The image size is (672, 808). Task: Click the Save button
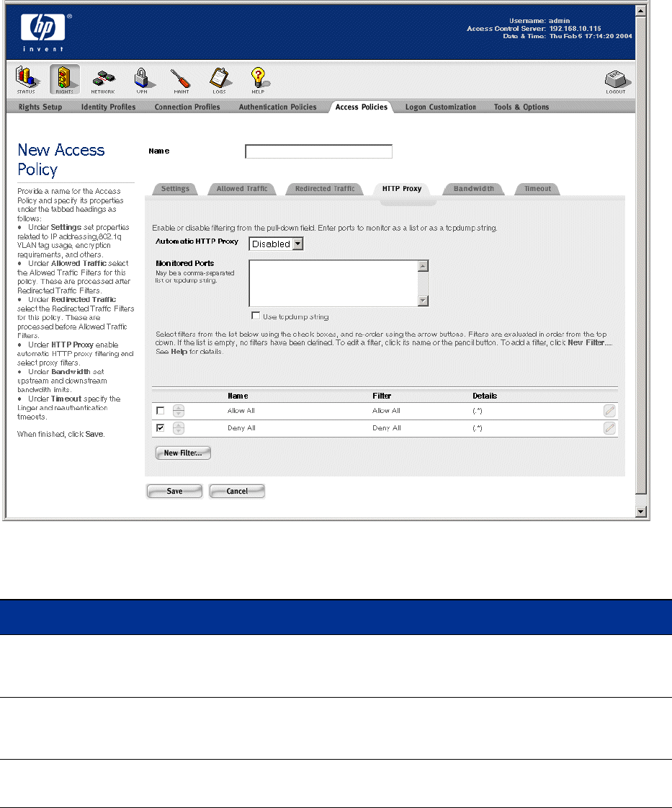(174, 491)
